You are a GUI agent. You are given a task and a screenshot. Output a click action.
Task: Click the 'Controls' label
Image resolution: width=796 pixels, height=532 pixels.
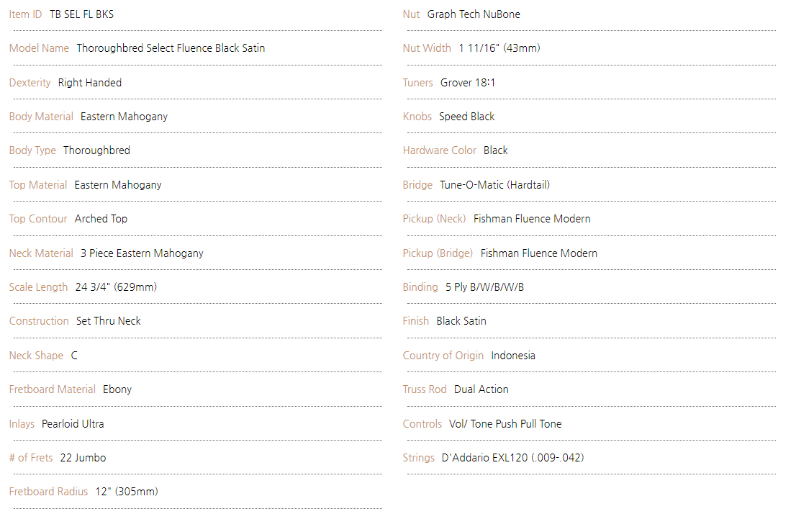(x=422, y=424)
